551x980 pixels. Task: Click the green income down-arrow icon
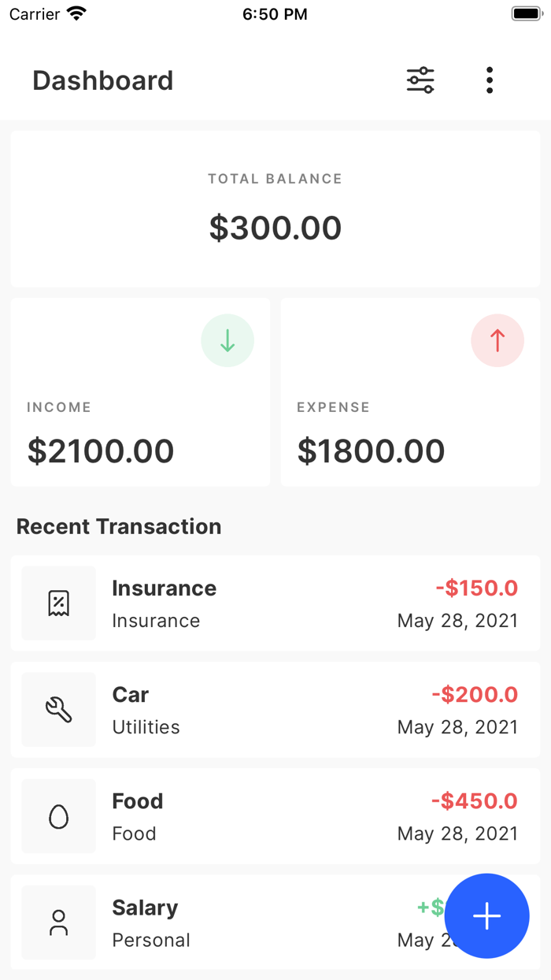(227, 340)
